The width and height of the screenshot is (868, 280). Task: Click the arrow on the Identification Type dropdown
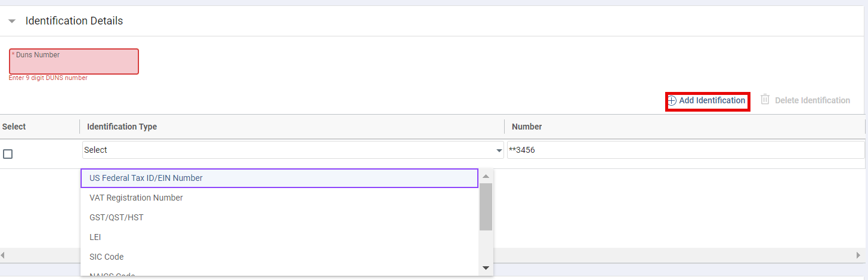tap(499, 151)
